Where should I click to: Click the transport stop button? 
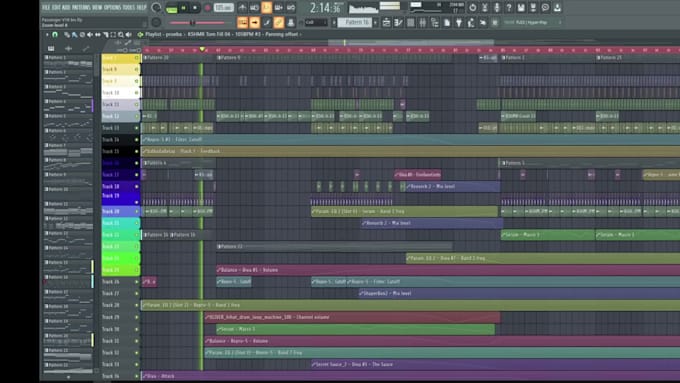195,8
